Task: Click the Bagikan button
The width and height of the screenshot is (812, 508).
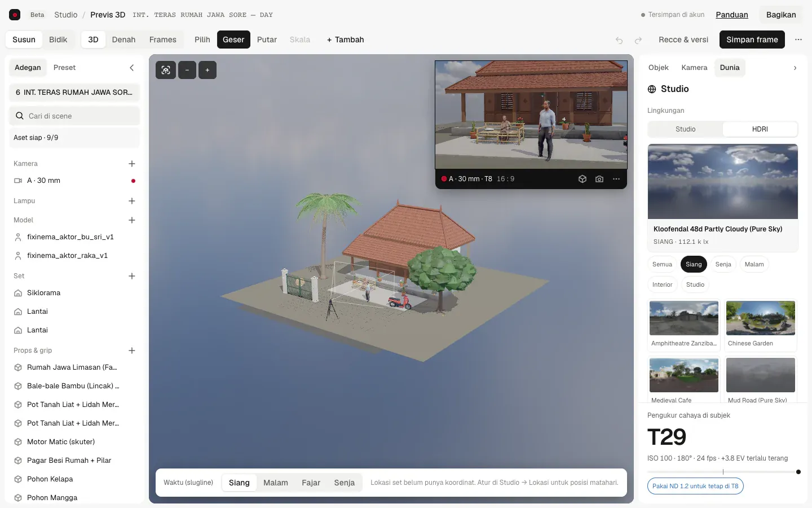Action: pos(781,15)
